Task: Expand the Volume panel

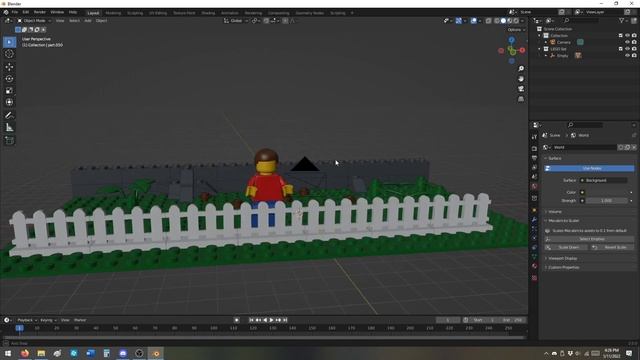Action: pos(554,211)
